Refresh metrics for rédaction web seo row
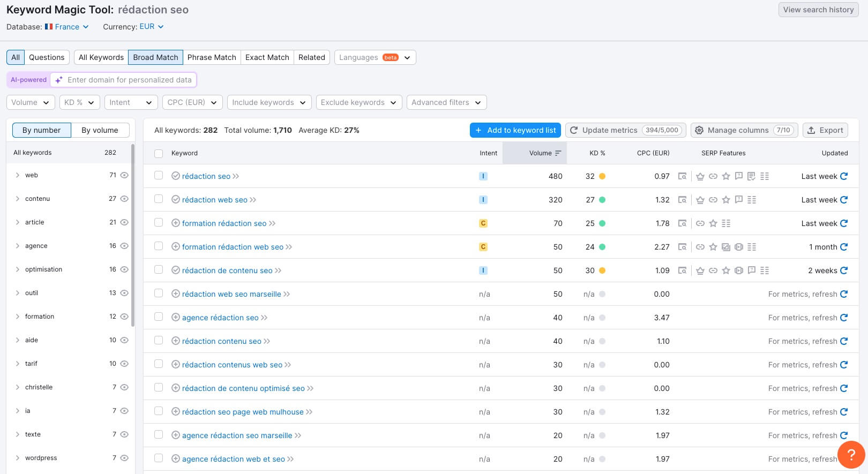The image size is (868, 474). click(844, 200)
